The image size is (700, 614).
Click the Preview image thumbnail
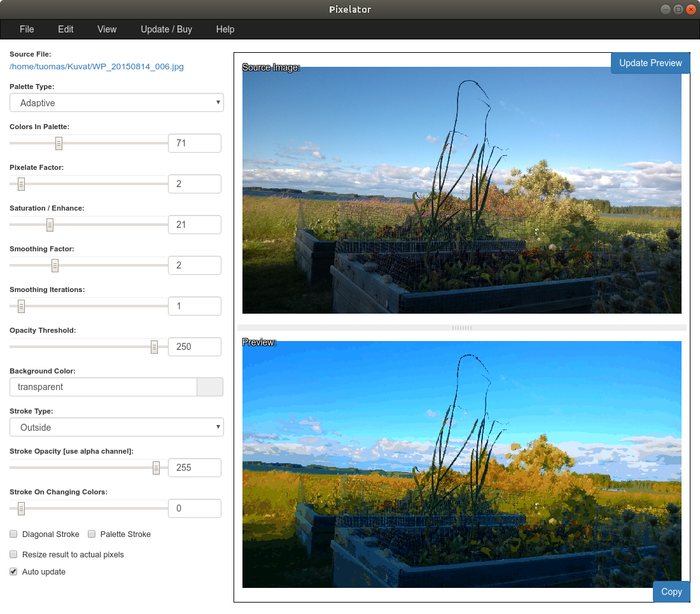[461, 464]
